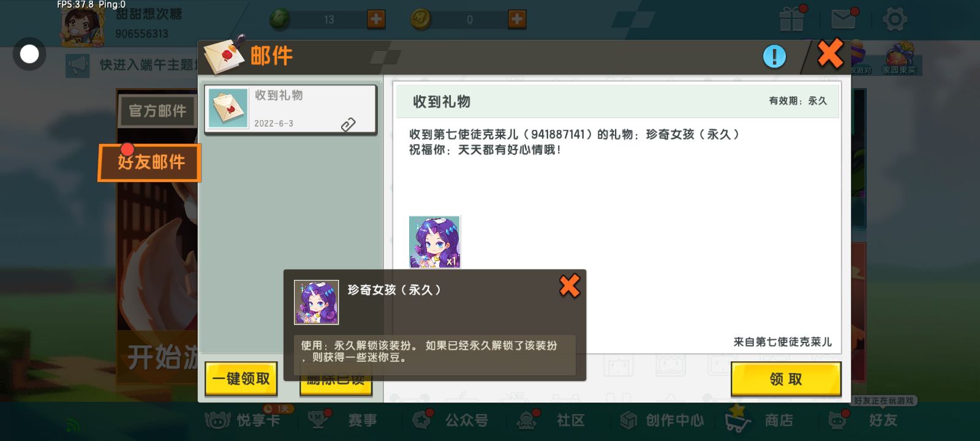Image resolution: width=980 pixels, height=441 pixels.
Task: Close the 珍奇女孩 item tooltip popup
Action: point(570,285)
